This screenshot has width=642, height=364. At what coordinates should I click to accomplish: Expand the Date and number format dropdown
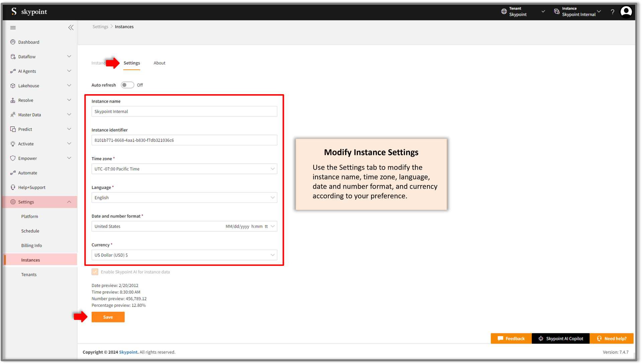(x=184, y=226)
